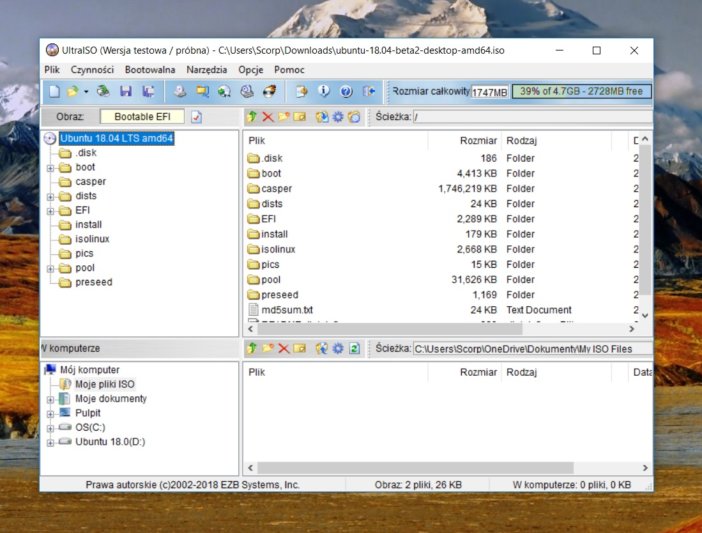
Task: Click the boot info page icon next to Bootable EFI
Action: point(196,117)
